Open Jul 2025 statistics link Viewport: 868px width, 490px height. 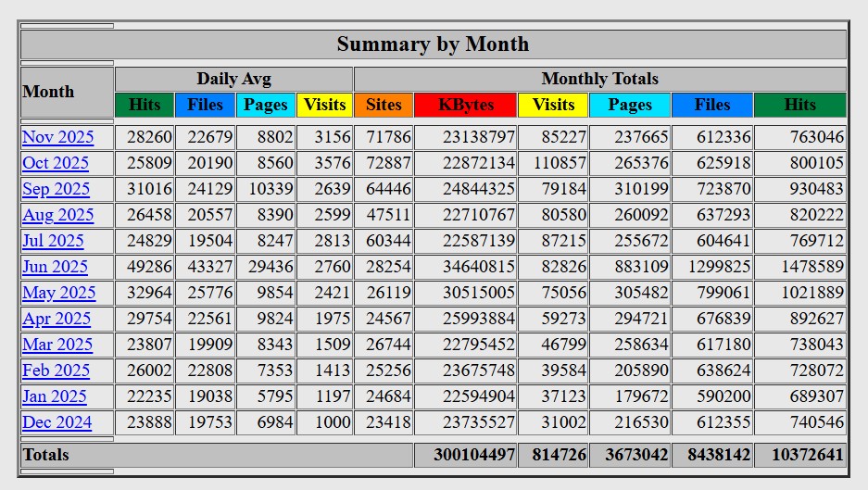(x=53, y=241)
